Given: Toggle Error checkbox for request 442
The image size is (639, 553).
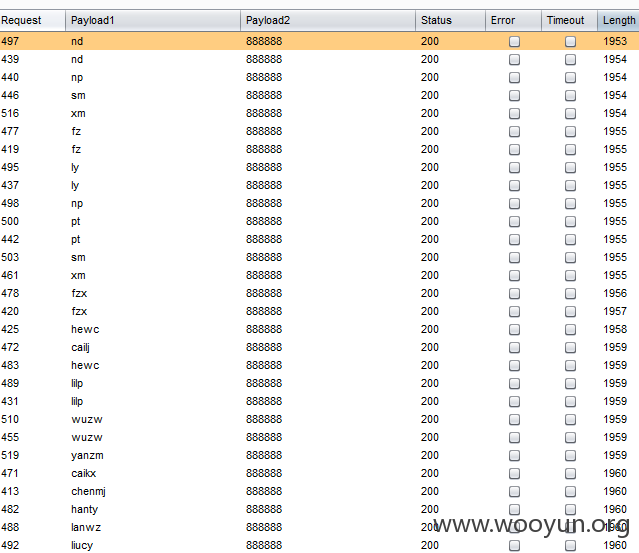Looking at the screenshot, I should [514, 240].
